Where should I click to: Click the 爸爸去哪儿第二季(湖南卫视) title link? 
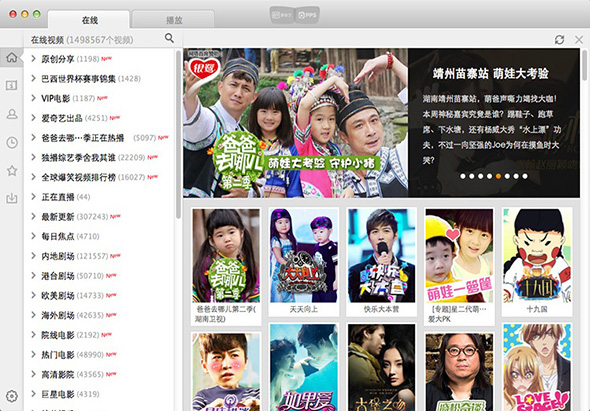click(x=226, y=314)
